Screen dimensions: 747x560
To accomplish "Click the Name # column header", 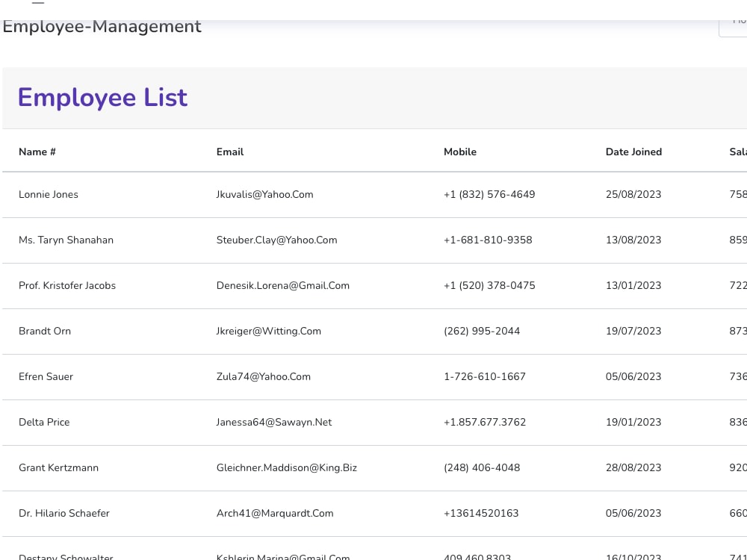I will [x=37, y=152].
